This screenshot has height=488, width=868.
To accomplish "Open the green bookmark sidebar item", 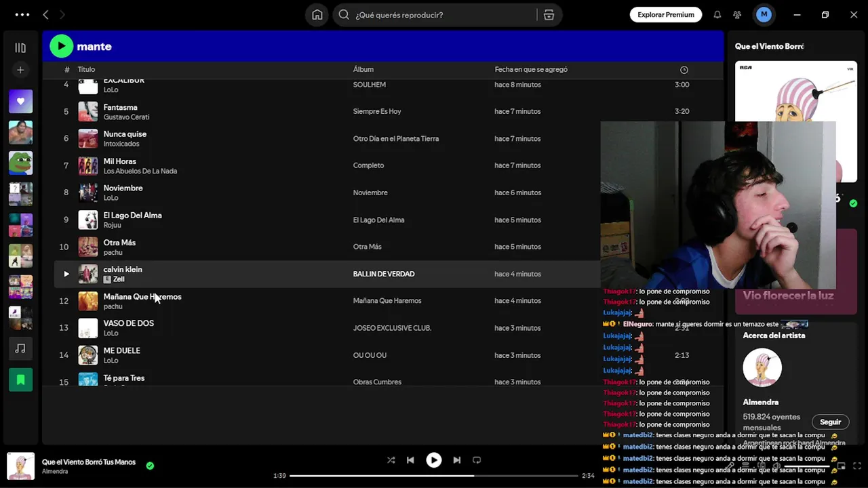I will (x=20, y=380).
